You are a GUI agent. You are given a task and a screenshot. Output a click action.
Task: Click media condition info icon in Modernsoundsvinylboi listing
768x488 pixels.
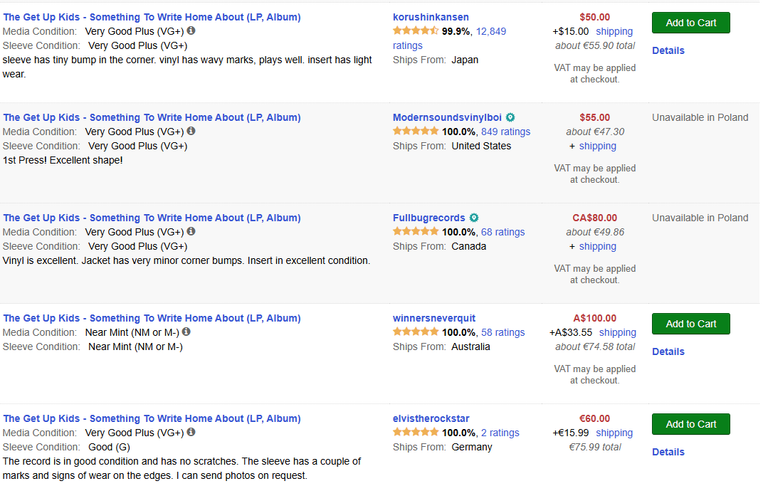pos(191,131)
